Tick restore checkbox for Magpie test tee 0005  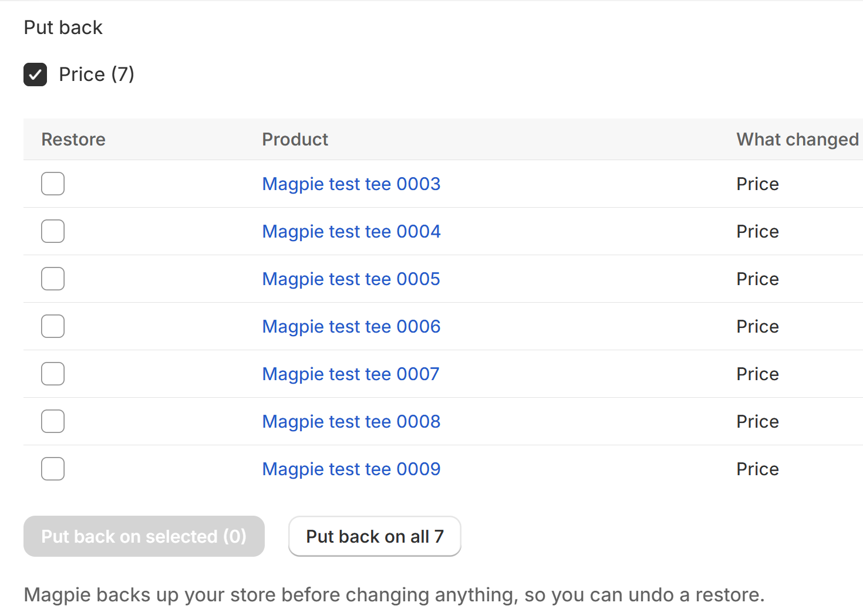tap(53, 279)
